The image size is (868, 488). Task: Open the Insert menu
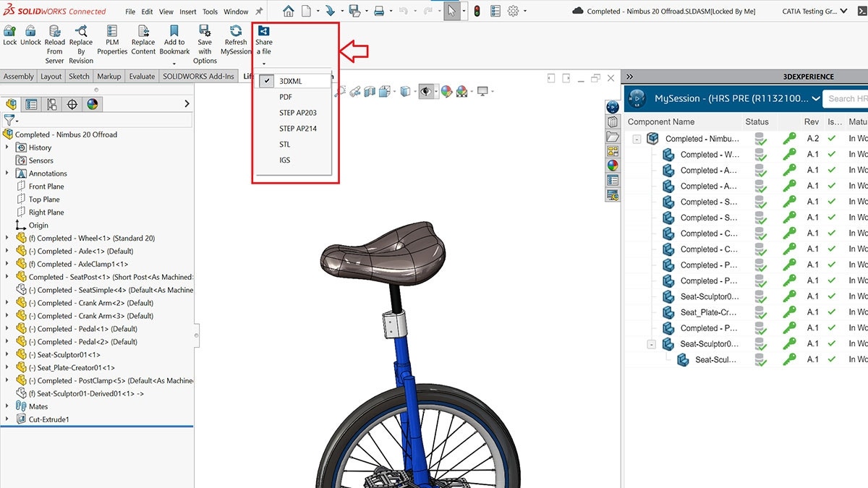(x=188, y=12)
